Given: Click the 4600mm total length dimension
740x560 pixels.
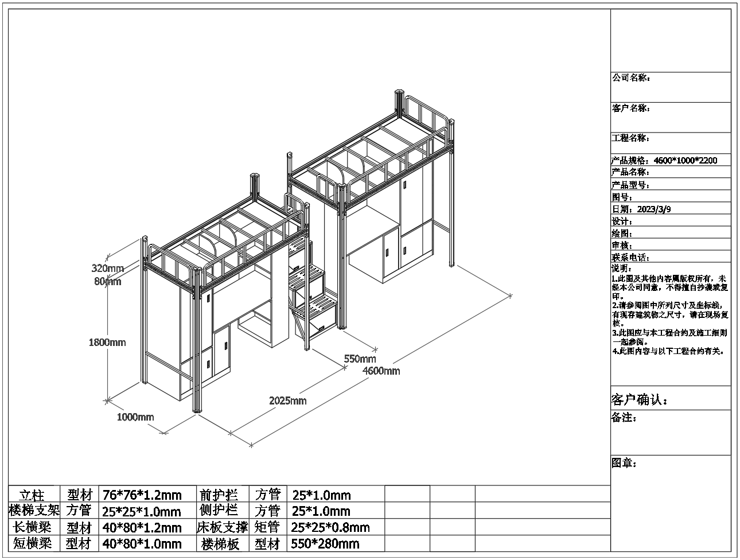Looking at the screenshot, I should pos(381,371).
